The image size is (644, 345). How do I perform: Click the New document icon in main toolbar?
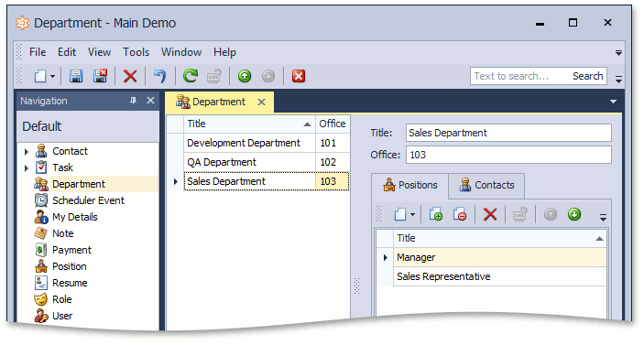40,76
